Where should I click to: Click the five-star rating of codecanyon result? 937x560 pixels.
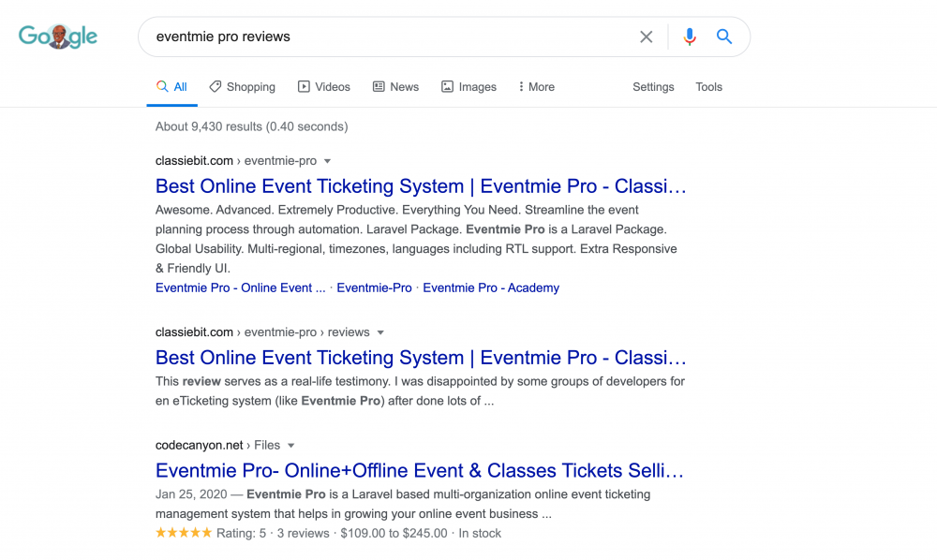pos(184,533)
